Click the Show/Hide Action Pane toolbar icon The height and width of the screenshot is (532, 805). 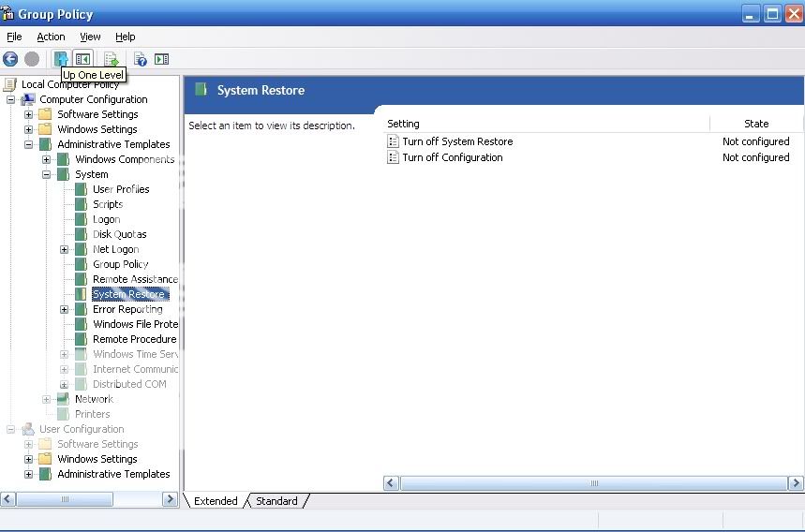tap(162, 59)
